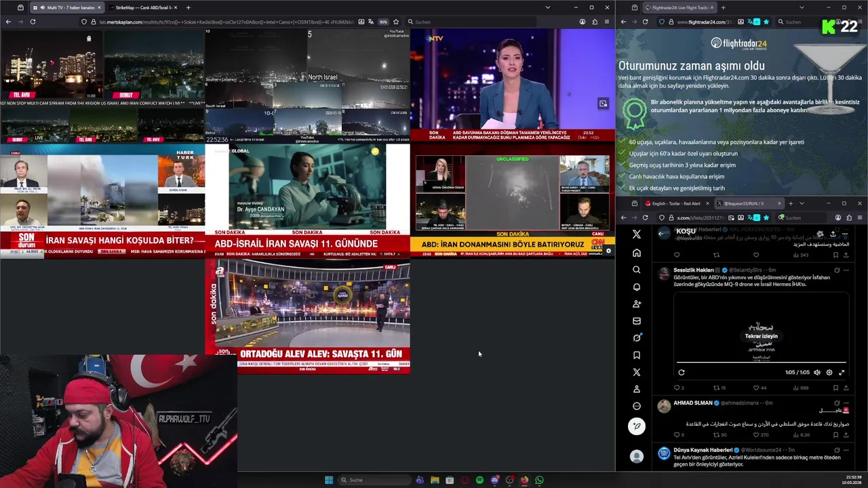Enter fullscreen on the X post video
The width and height of the screenshot is (868, 488).
coord(842,372)
